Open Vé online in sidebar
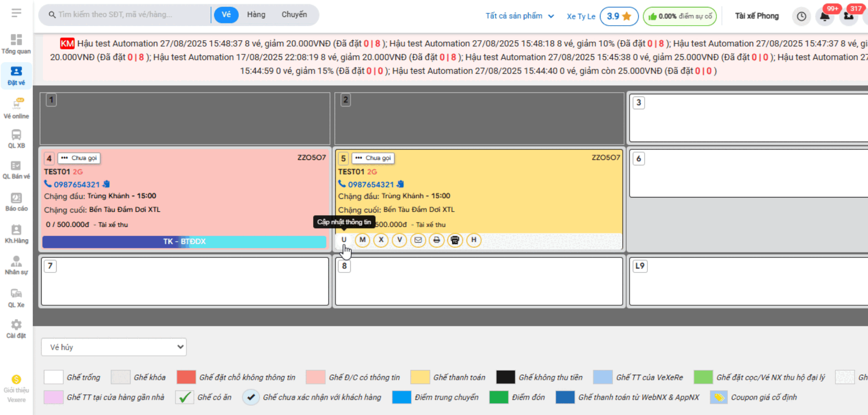 point(16,108)
